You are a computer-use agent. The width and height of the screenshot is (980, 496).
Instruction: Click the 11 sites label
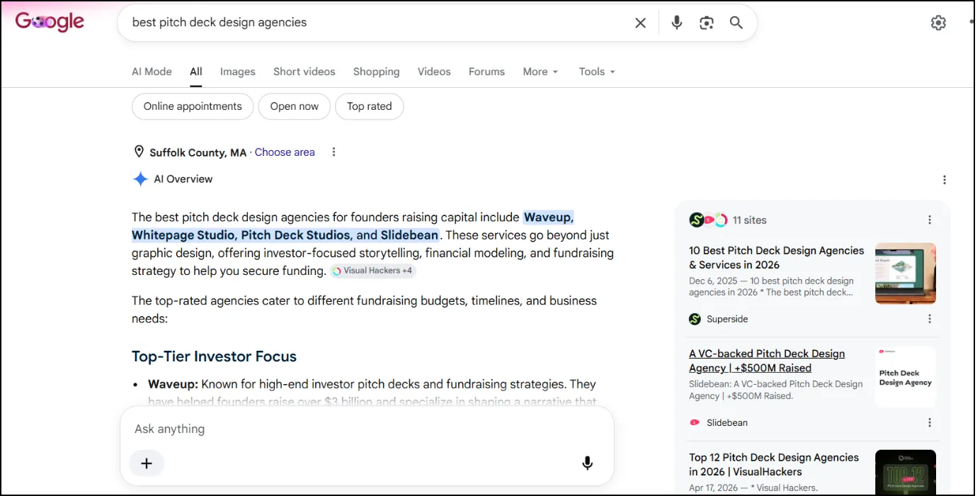750,220
